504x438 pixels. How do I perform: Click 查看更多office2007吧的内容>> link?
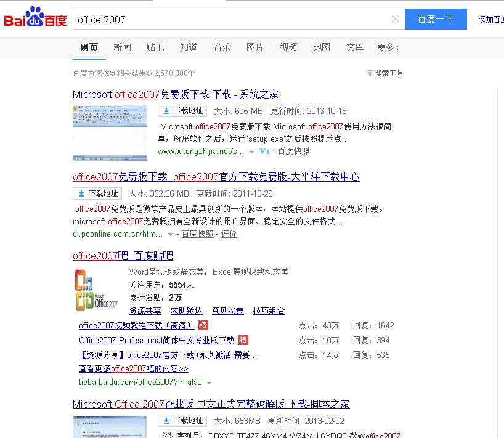[x=133, y=368]
